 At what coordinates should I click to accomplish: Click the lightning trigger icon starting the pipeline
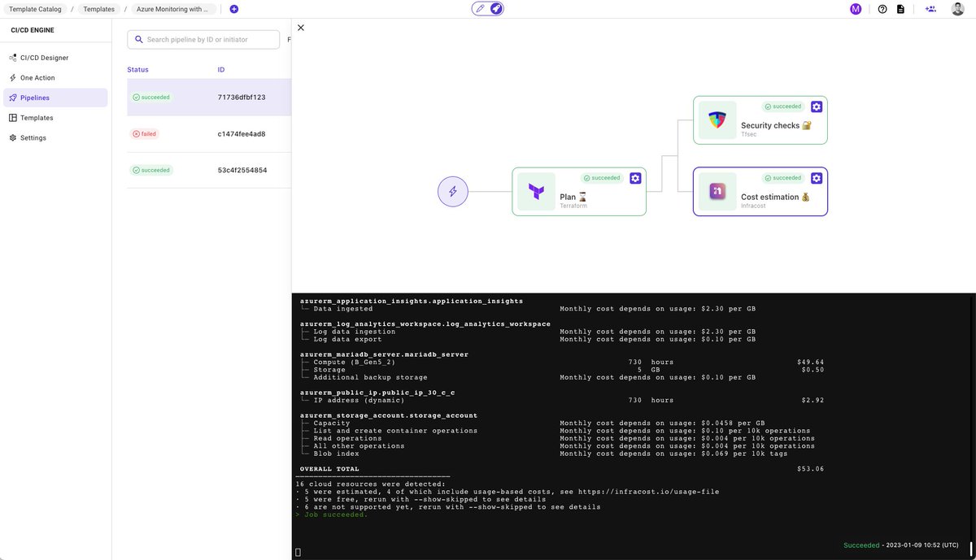tap(452, 191)
